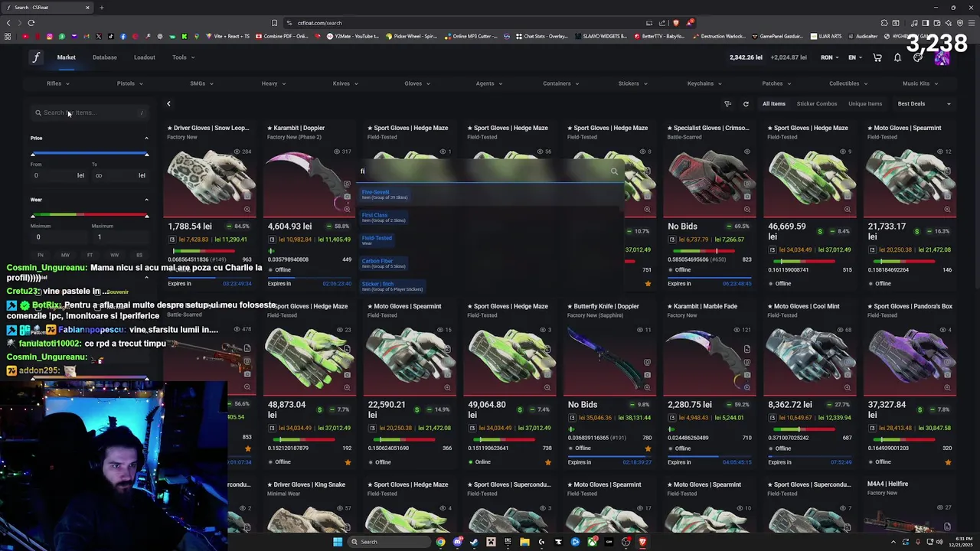Click the Price From input field
The image size is (980, 551).
pyautogui.click(x=57, y=175)
